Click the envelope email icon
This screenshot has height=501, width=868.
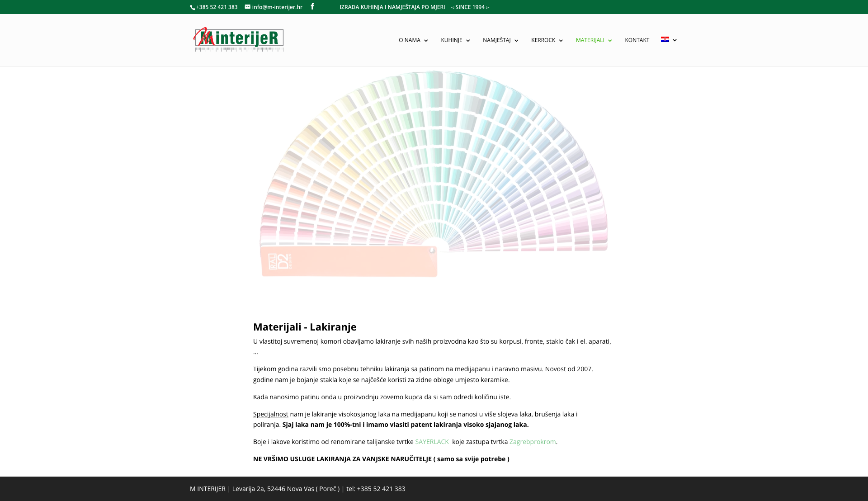248,7
